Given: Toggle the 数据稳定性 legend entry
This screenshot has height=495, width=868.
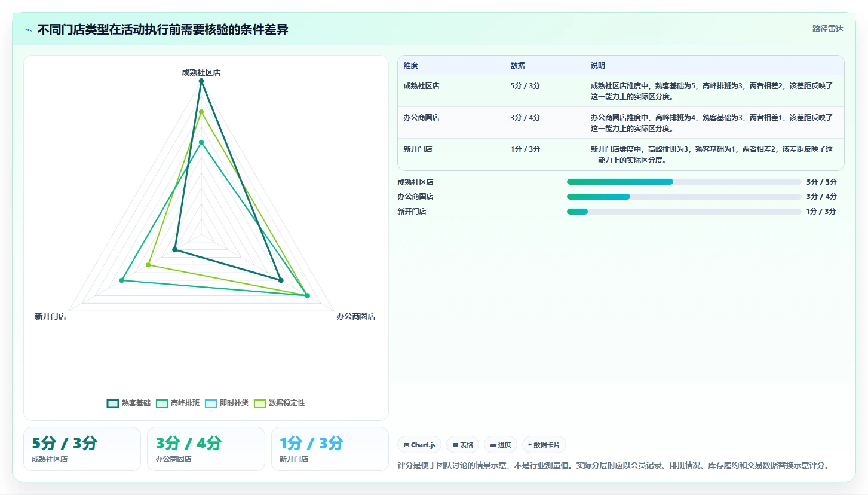Looking at the screenshot, I should point(280,403).
